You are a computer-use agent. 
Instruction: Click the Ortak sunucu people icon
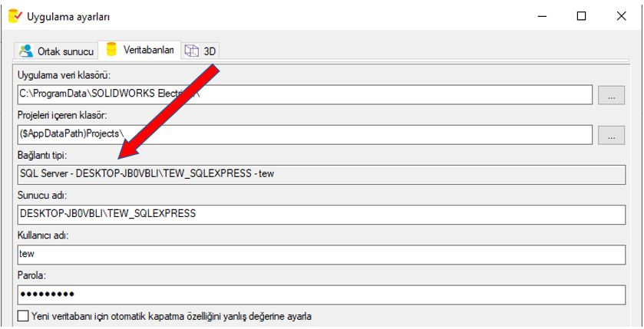(x=27, y=51)
